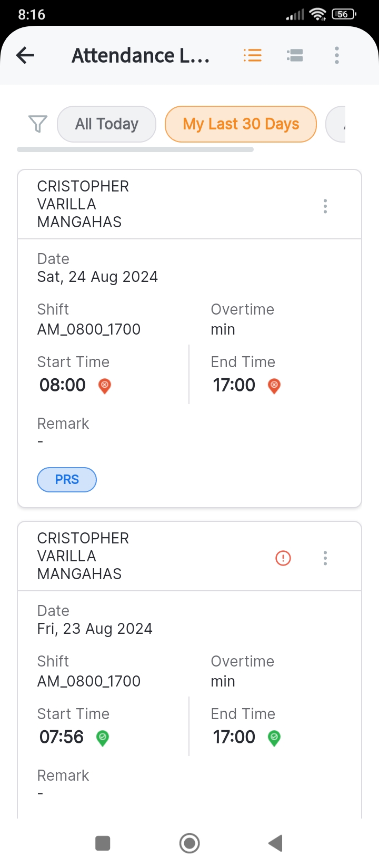Tap the red alert icon on 23 Aug card
The image size is (379, 868).
pos(283,558)
